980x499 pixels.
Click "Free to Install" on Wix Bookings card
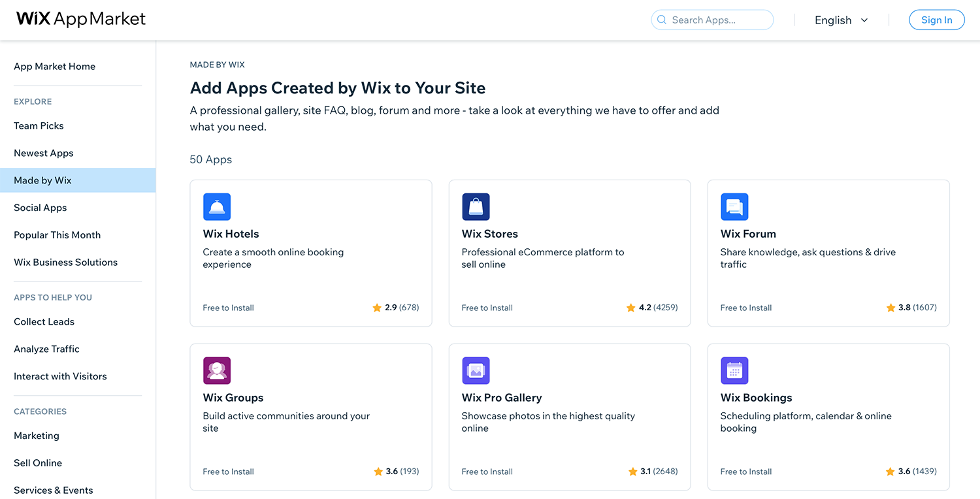point(746,472)
